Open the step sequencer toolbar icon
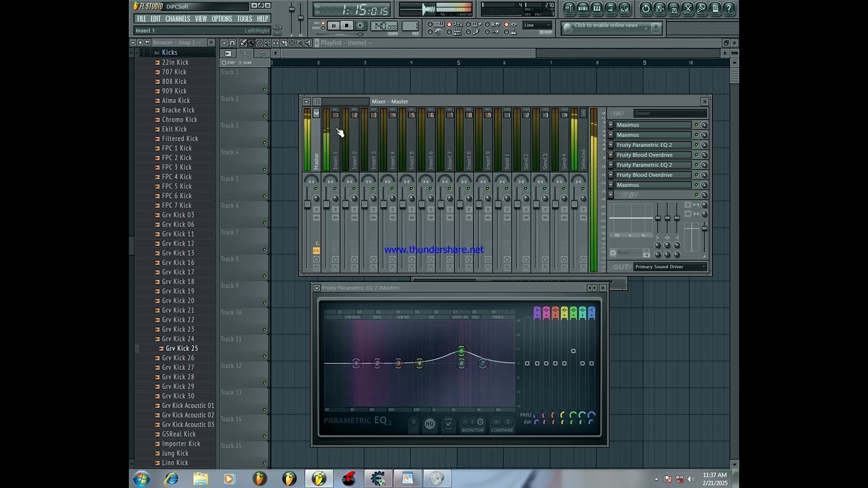868x488 pixels. [583, 8]
